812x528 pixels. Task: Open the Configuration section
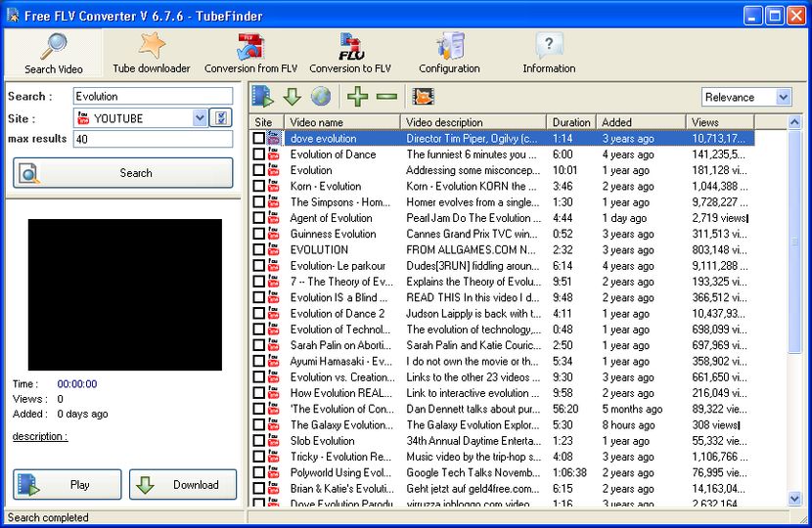[x=449, y=54]
